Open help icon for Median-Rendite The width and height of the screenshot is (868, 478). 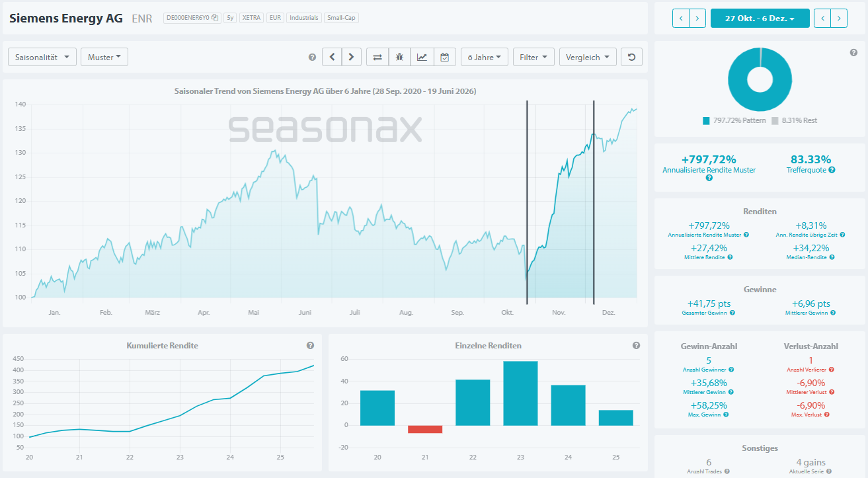832,257
